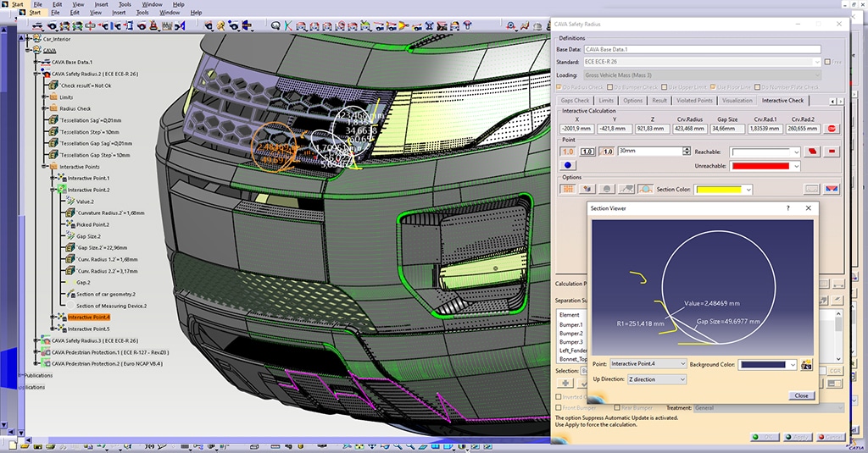This screenshot has height=453, width=868.
Task: Click the CATIA logo at bottom right
Action: (x=855, y=445)
